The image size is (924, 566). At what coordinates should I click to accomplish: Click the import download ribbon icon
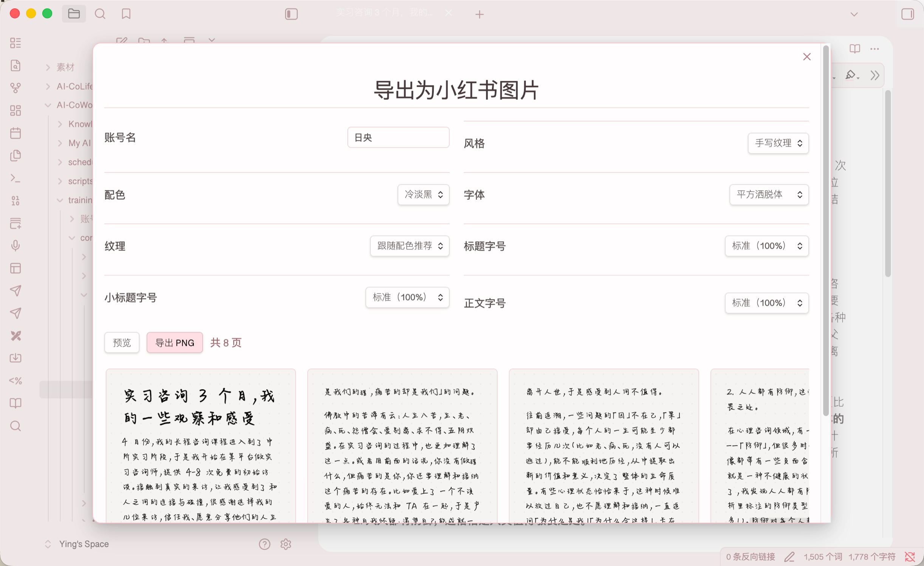tap(15, 358)
